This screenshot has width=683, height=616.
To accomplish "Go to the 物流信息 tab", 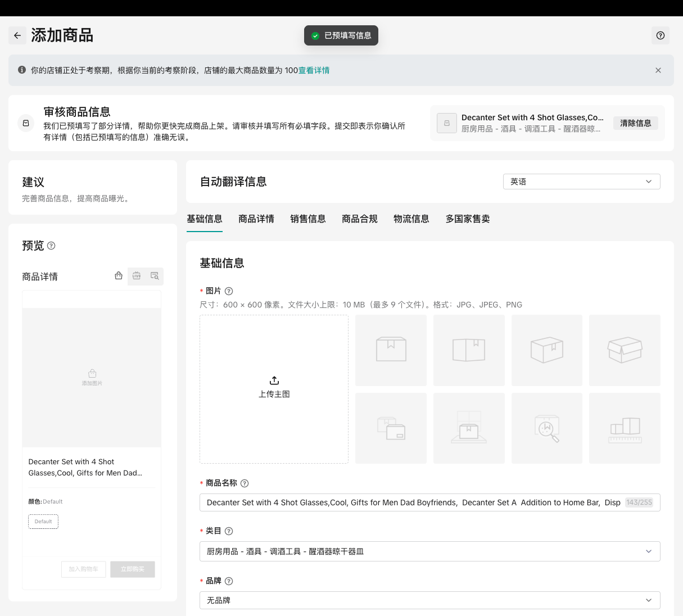I will coord(411,219).
